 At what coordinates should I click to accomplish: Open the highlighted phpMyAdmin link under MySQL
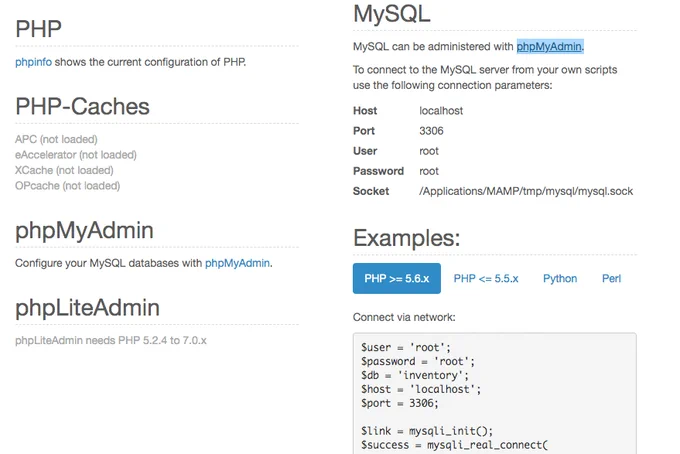549,46
